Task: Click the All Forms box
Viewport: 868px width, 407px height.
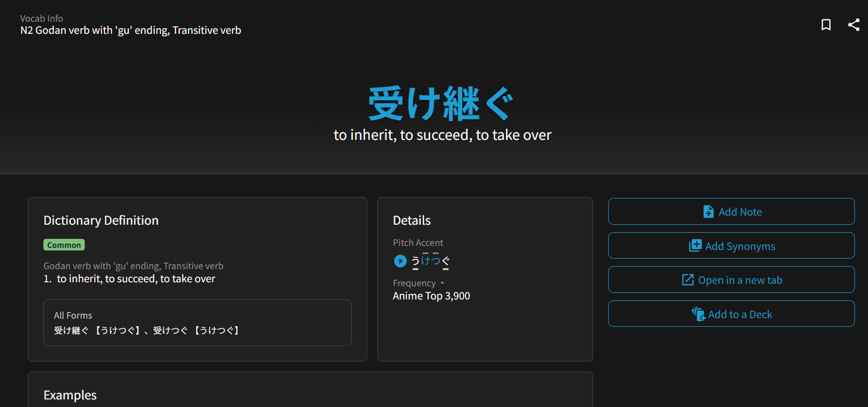Action: 197,323
